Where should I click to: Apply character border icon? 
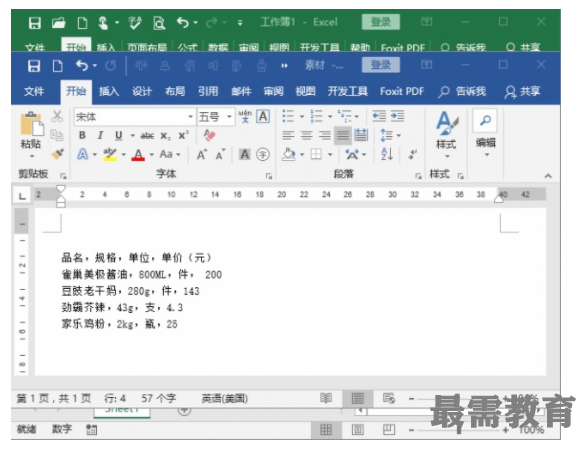[x=263, y=117]
